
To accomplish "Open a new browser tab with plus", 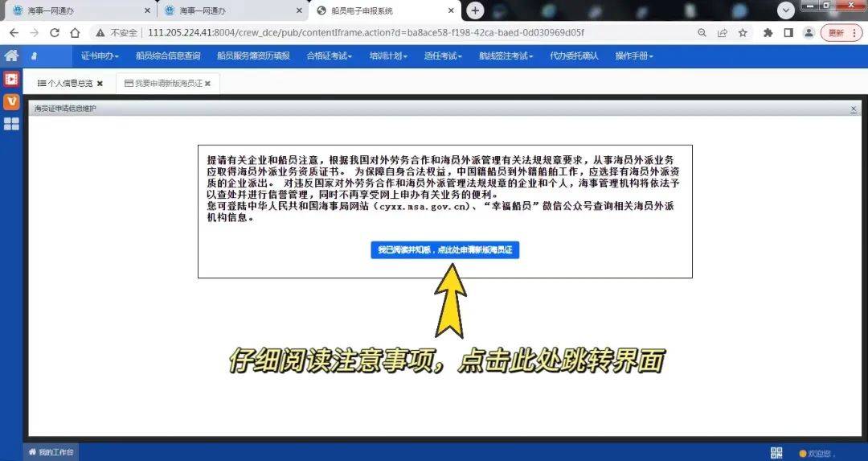I will (x=475, y=10).
